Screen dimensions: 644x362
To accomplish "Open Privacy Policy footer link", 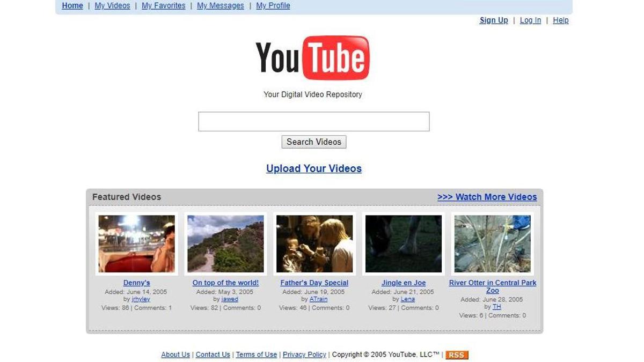I will tap(304, 354).
